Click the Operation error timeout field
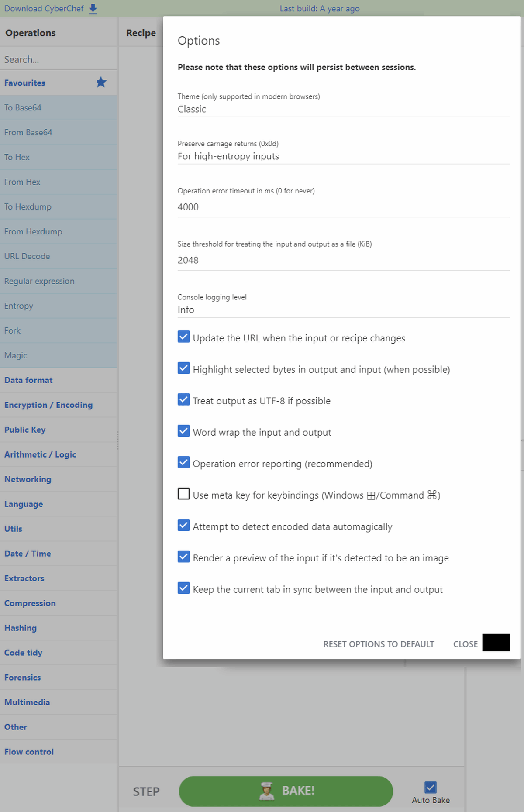 pos(343,207)
